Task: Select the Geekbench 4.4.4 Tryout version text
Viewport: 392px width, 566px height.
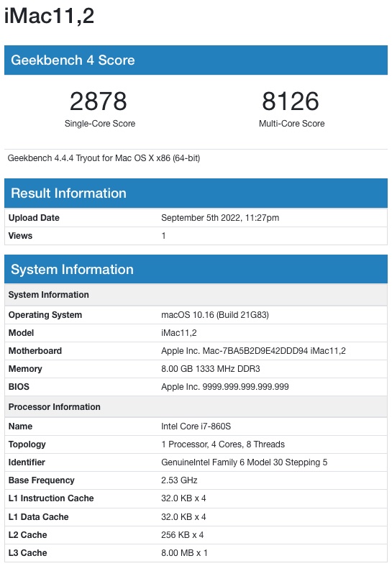Action: tap(104, 158)
